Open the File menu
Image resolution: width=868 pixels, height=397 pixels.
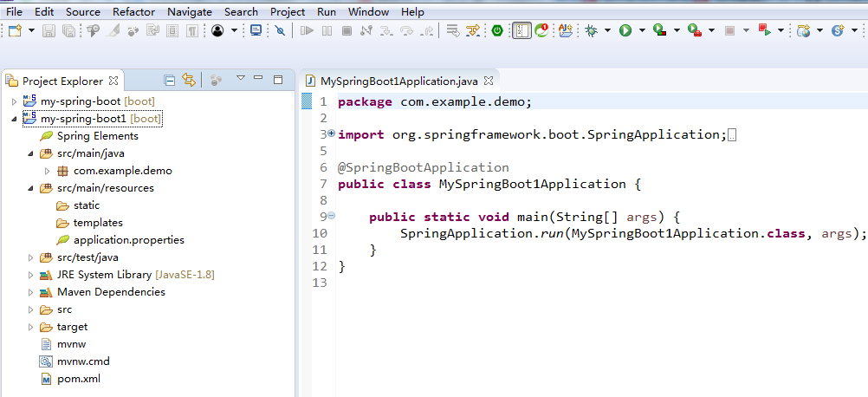pos(14,11)
